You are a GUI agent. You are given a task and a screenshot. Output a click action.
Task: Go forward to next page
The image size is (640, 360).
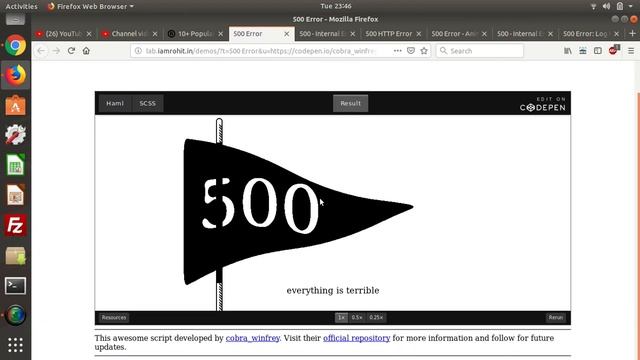pos(56,51)
